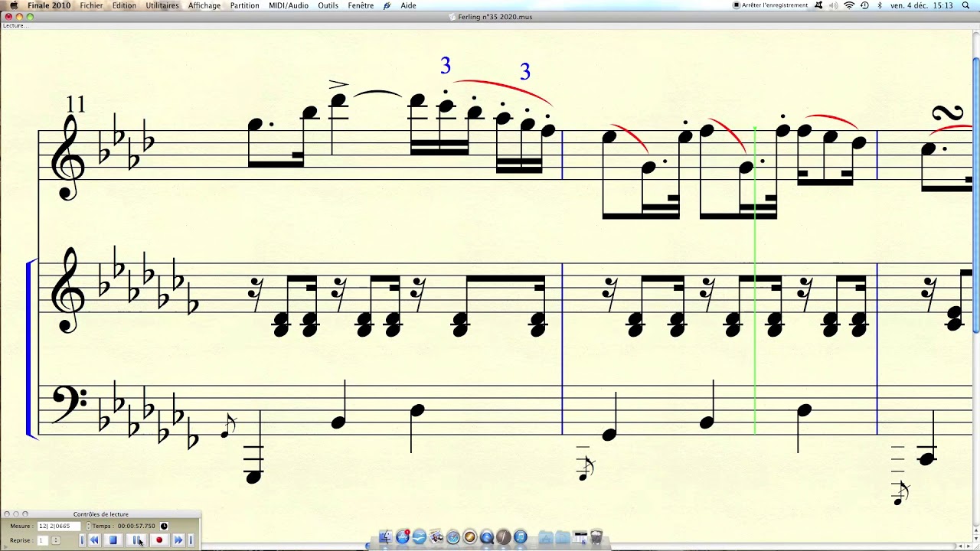
Task: Click the accent mark above the top staff
Action: 338,84
